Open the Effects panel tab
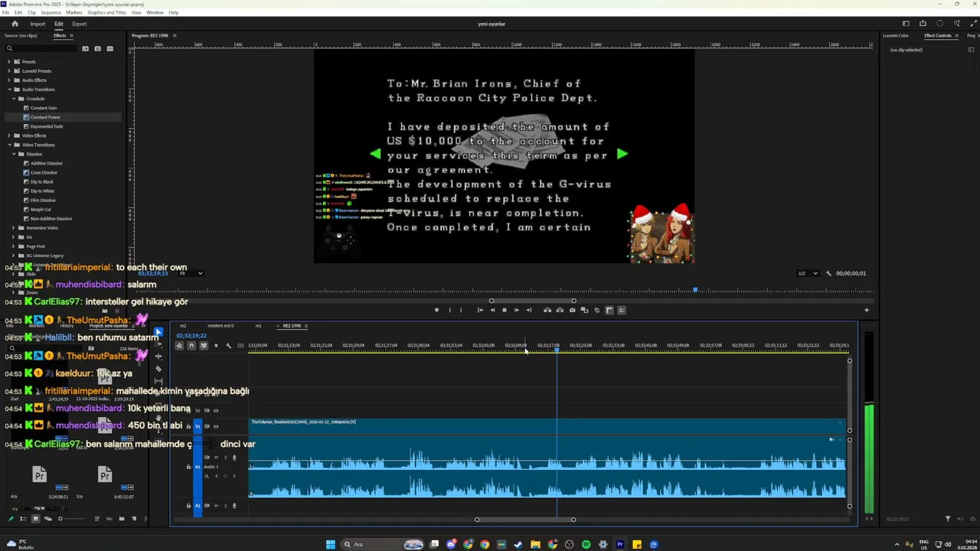The height and width of the screenshot is (551, 980). pyautogui.click(x=60, y=35)
